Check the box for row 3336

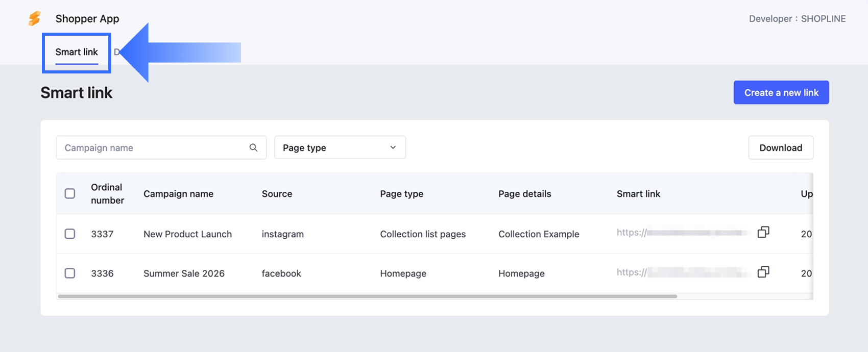(x=70, y=273)
